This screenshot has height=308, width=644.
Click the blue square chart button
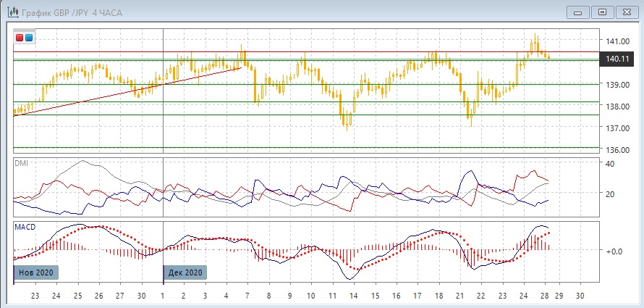click(x=28, y=38)
